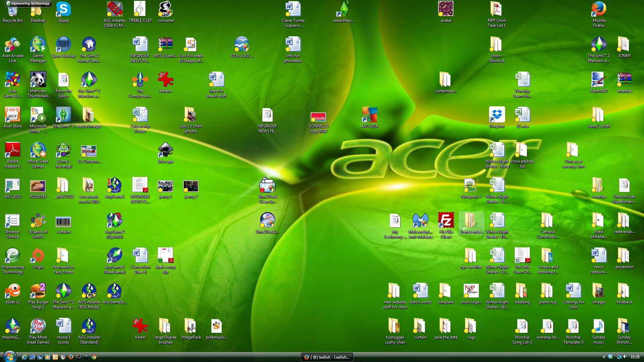The image size is (644, 362).
Task: Click the Windows Start button
Action: (9, 357)
